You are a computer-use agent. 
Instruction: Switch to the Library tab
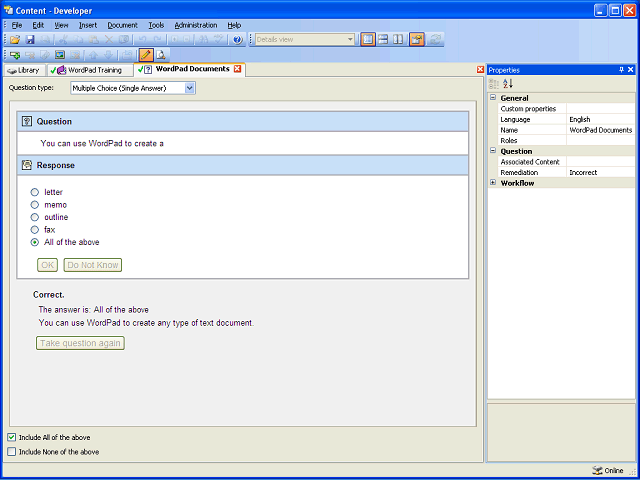point(24,70)
